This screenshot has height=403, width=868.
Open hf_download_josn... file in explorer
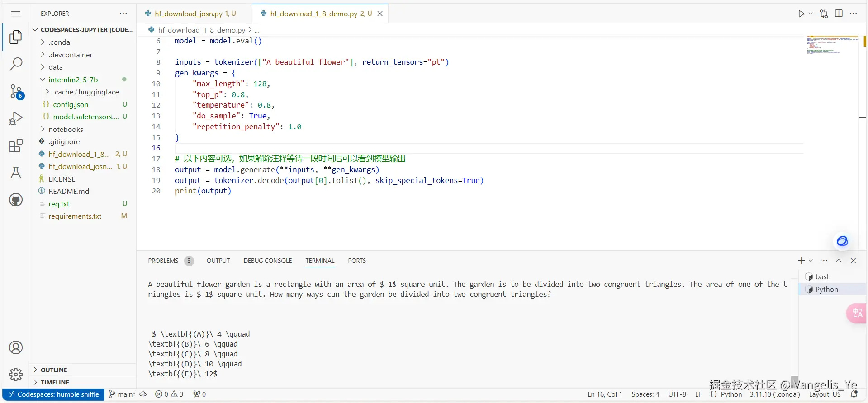point(83,166)
